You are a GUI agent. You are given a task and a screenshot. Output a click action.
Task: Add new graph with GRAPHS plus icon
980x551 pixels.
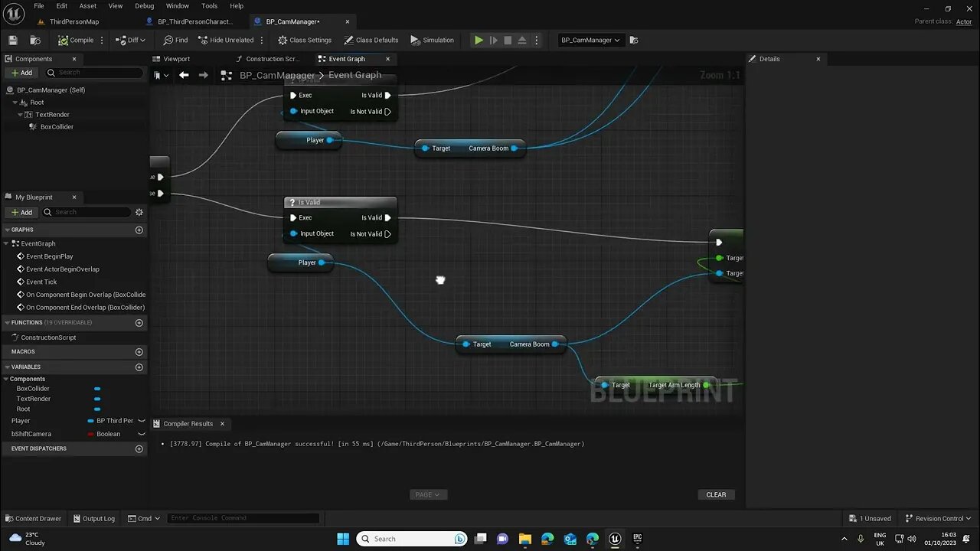(x=139, y=230)
